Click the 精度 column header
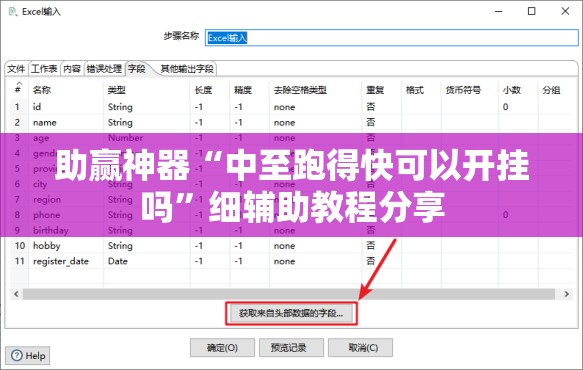This screenshot has width=583, height=370. (243, 90)
